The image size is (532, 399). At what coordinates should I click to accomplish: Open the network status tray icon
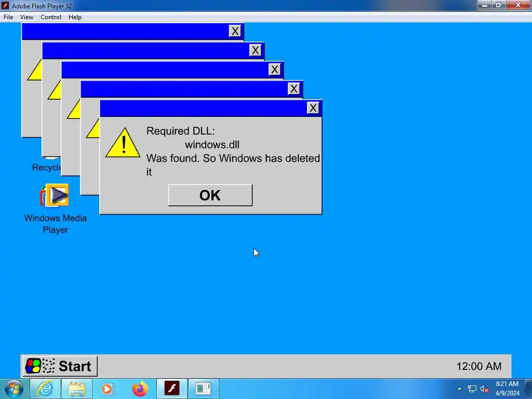tap(472, 389)
